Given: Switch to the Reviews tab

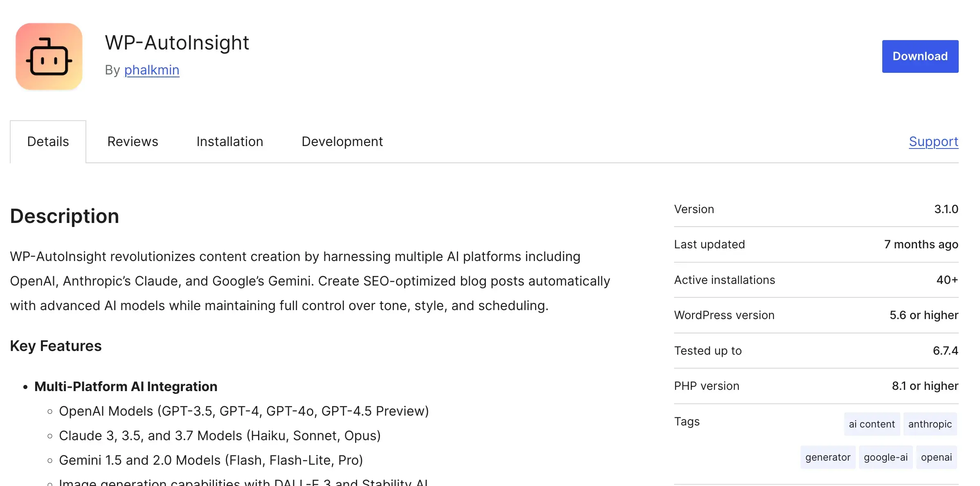Looking at the screenshot, I should coord(133,142).
